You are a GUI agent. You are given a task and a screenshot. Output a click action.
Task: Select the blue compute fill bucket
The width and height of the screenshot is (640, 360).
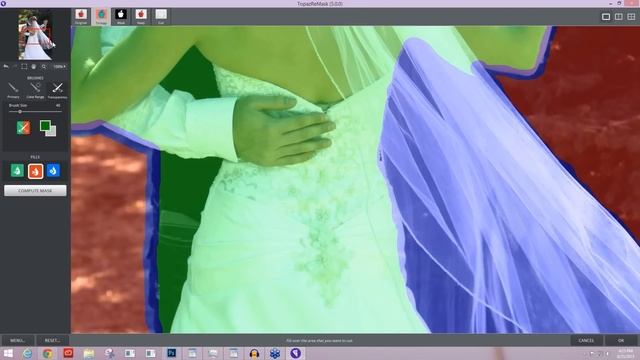point(53,171)
